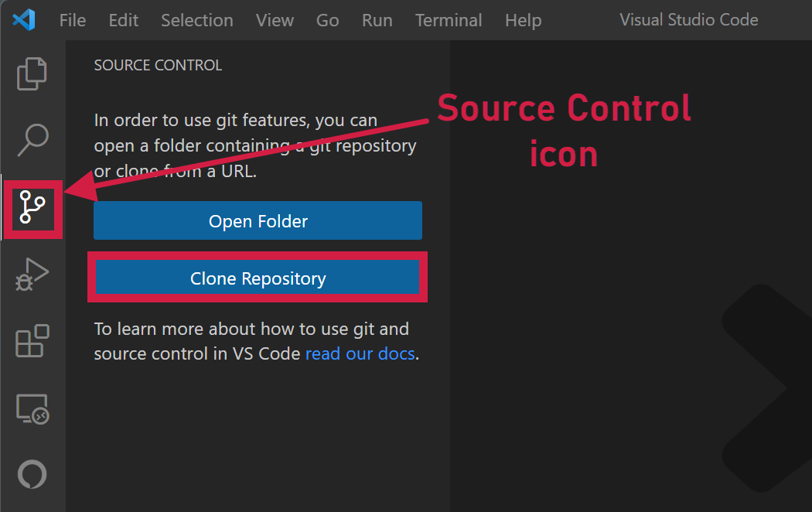Image resolution: width=812 pixels, height=512 pixels.
Task: Open the Terminal menu
Action: pos(449,20)
